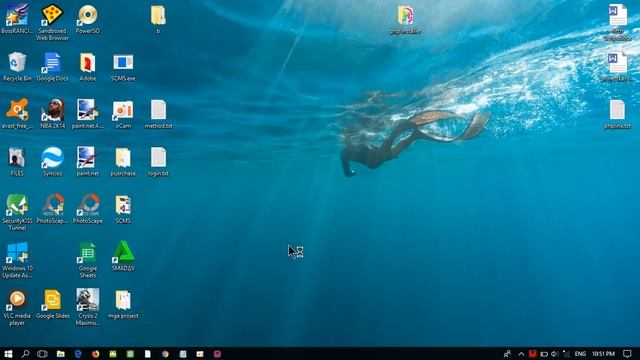The height and width of the screenshot is (360, 640).
Task: Select the Syncios shortcut icon
Action: pyautogui.click(x=52, y=162)
